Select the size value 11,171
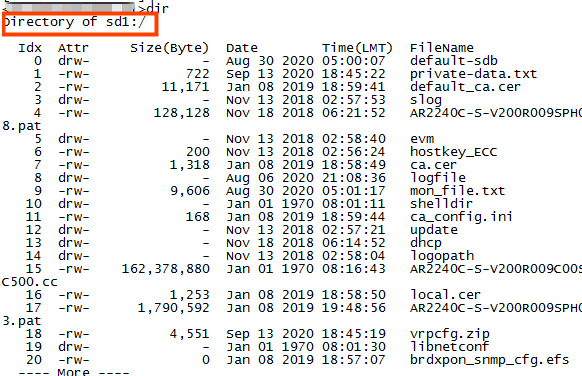 tap(186, 87)
